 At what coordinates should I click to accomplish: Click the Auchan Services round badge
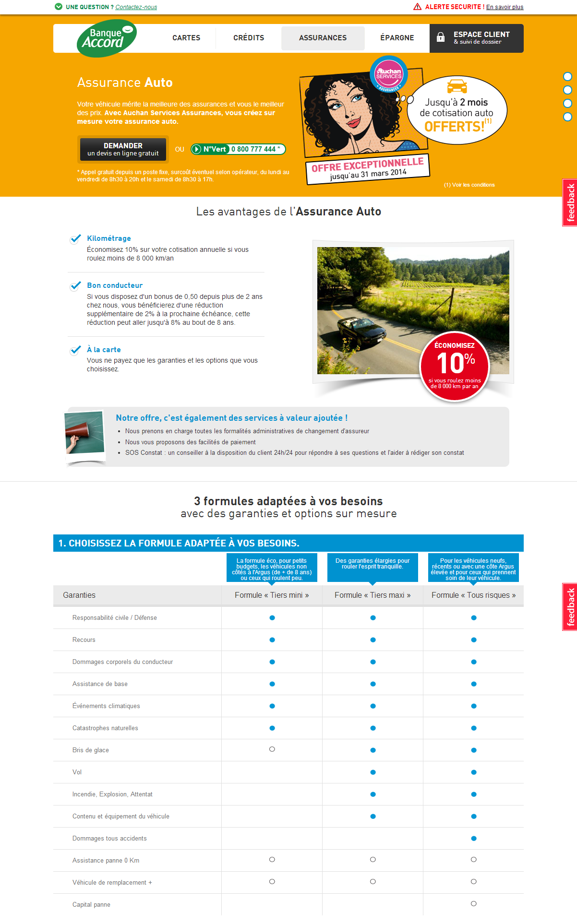(x=389, y=74)
